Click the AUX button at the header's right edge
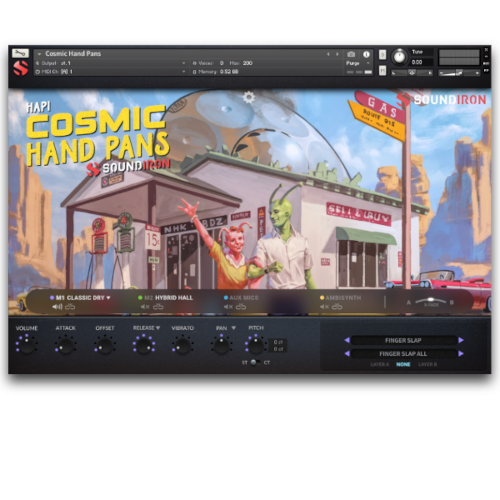 coord(486,63)
